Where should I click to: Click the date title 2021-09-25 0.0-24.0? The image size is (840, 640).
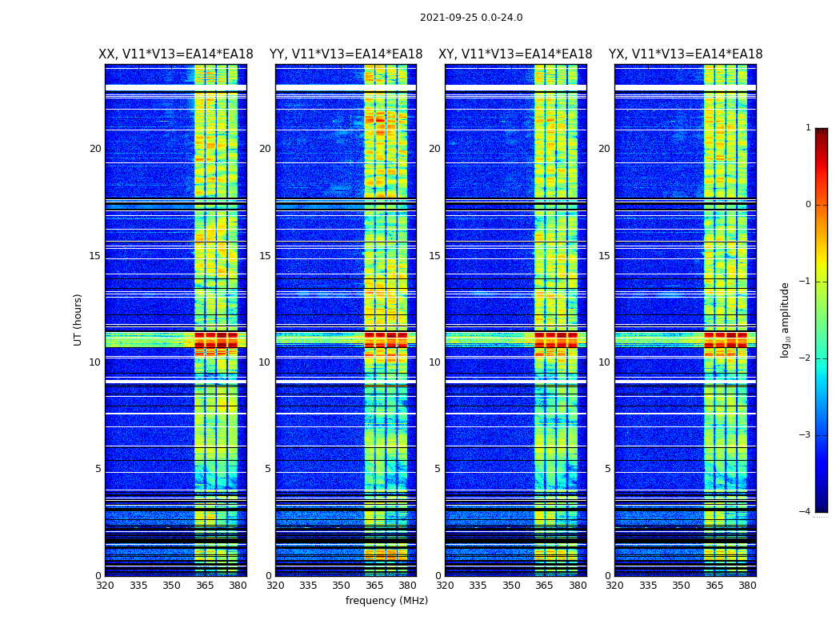tap(471, 18)
